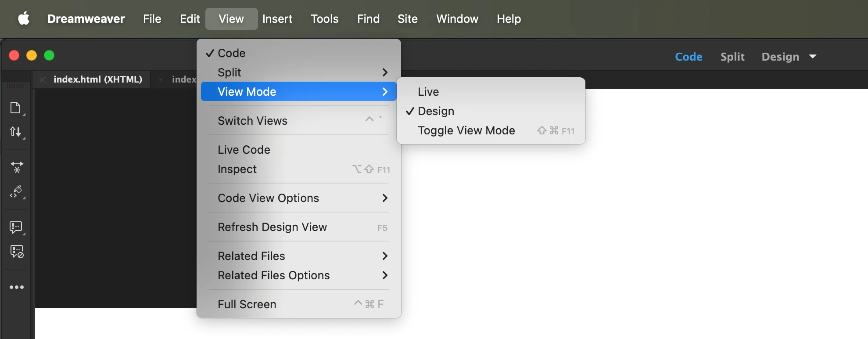The width and height of the screenshot is (868, 339).
Task: Select the Format Source Code icon
Action: tap(16, 191)
